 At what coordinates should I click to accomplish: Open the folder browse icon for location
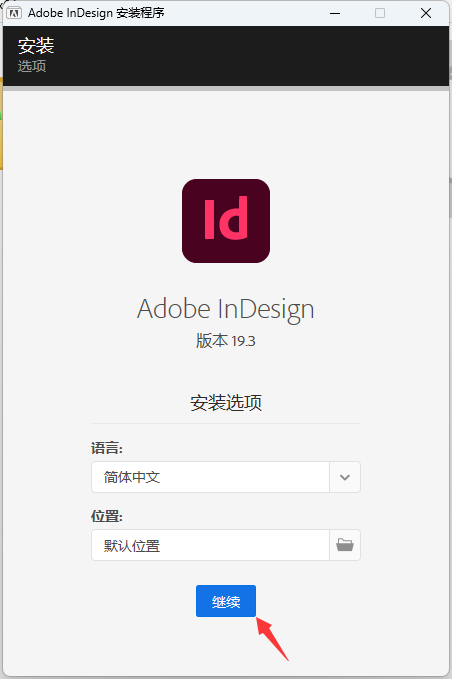[345, 545]
